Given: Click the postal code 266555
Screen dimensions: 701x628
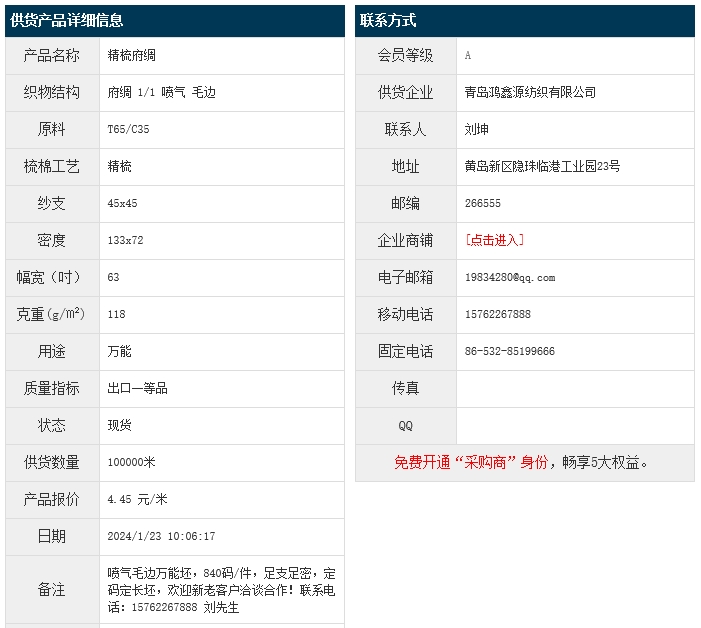Looking at the screenshot, I should [483, 203].
